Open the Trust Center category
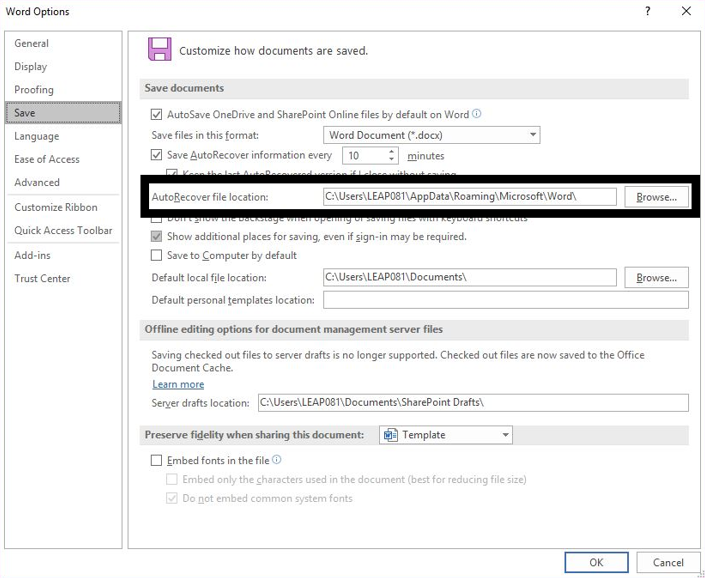The height and width of the screenshot is (578, 705). (x=42, y=278)
